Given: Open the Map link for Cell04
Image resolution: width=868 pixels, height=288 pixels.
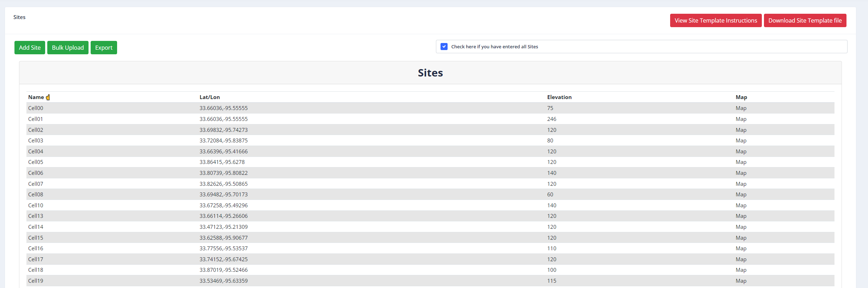Looking at the screenshot, I should pos(741,152).
